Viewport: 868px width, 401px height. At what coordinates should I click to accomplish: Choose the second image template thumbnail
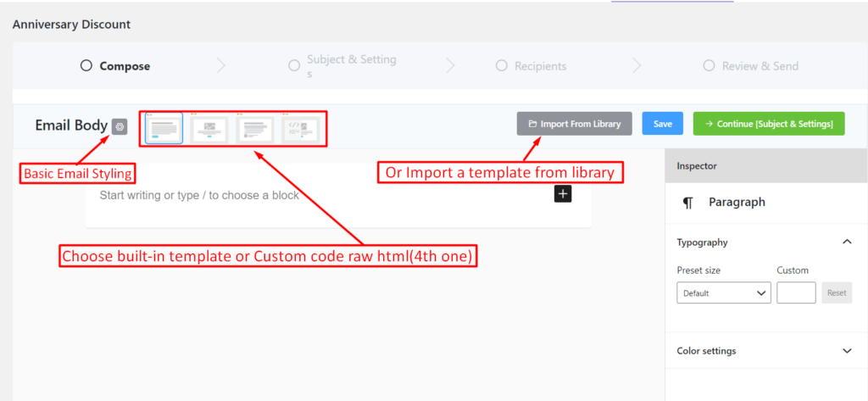209,129
